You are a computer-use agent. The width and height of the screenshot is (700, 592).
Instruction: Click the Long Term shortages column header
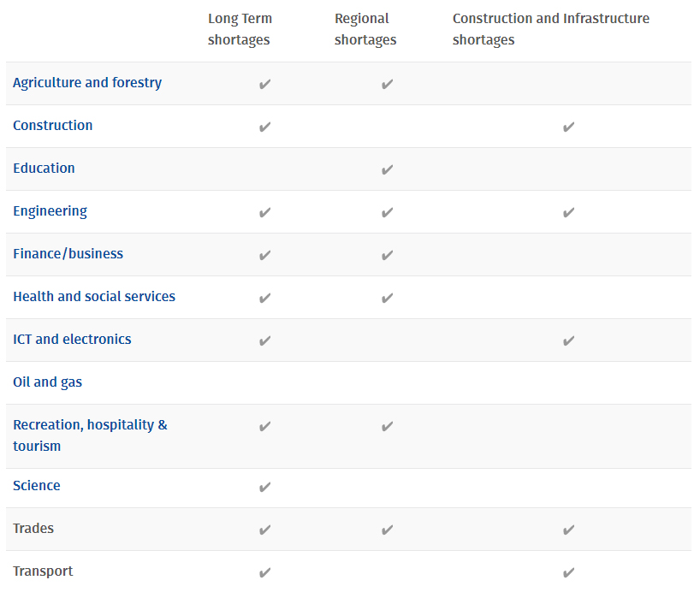pos(240,29)
